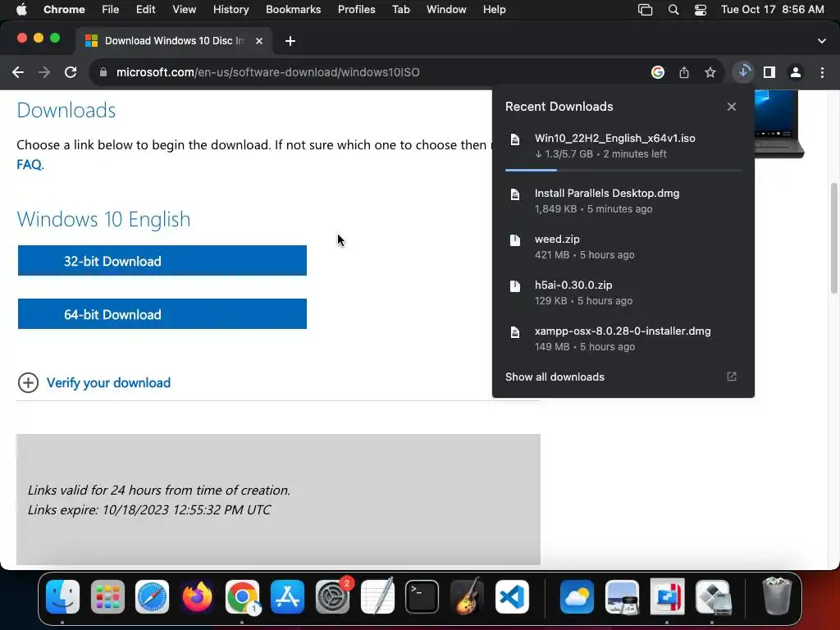Click the share page icon
Viewport: 840px width, 630px height.
pos(684,72)
